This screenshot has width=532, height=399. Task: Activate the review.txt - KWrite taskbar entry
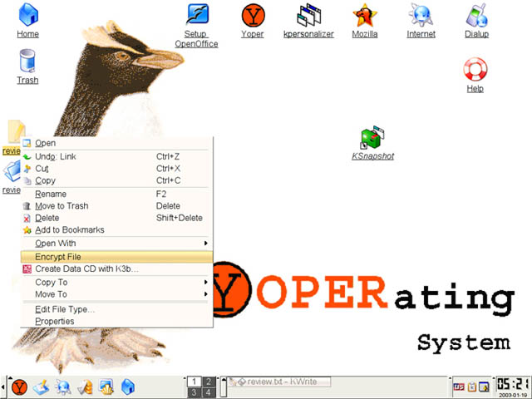click(279, 382)
